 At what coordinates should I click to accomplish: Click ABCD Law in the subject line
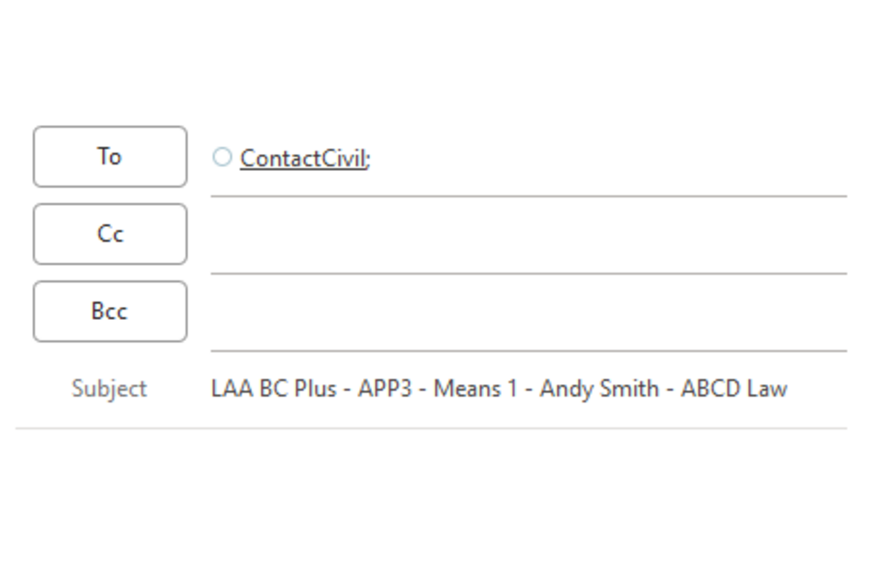[x=733, y=389]
